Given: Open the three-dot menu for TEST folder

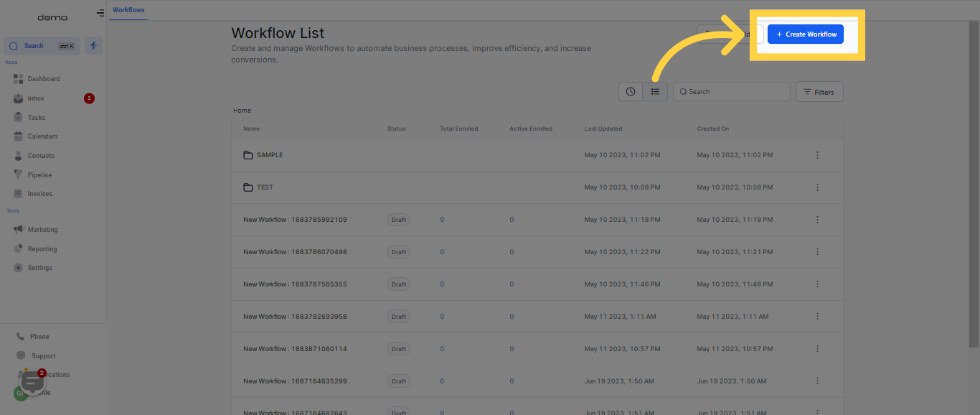Looking at the screenshot, I should [x=817, y=187].
